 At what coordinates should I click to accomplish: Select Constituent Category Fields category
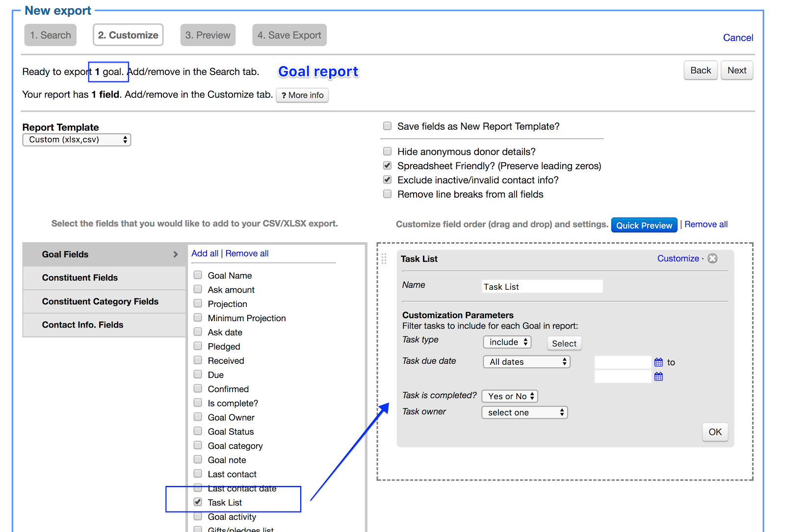[104, 302]
